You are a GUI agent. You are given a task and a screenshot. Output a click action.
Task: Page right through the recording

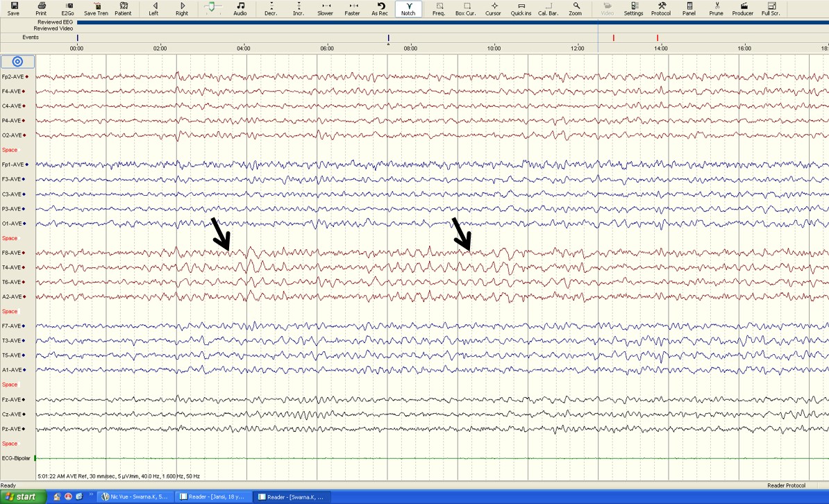pyautogui.click(x=182, y=8)
